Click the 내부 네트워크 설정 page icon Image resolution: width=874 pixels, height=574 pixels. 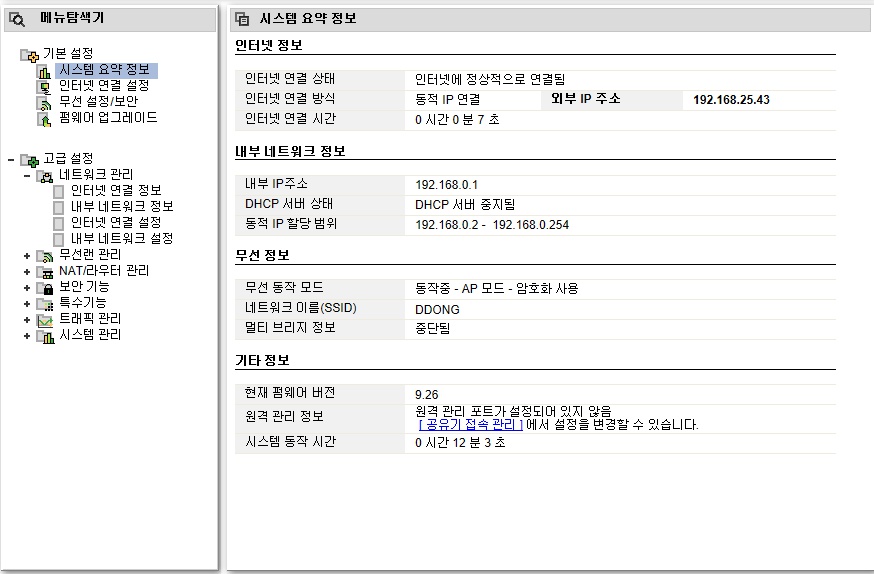point(59,240)
